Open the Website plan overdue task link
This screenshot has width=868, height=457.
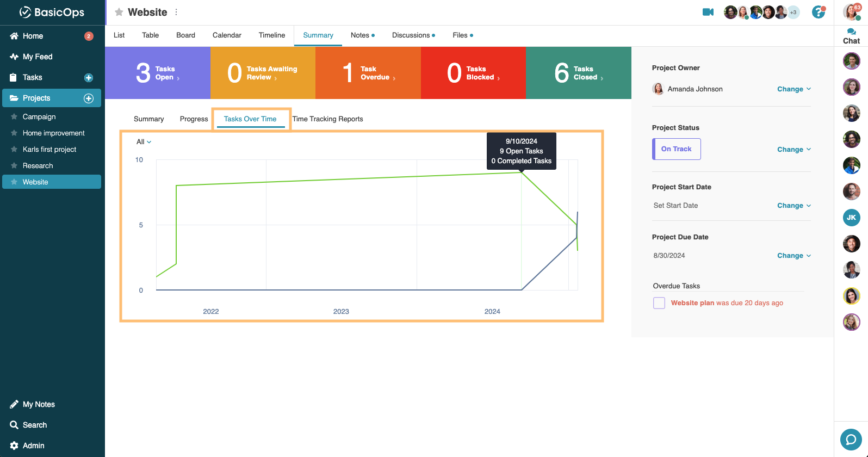click(692, 303)
